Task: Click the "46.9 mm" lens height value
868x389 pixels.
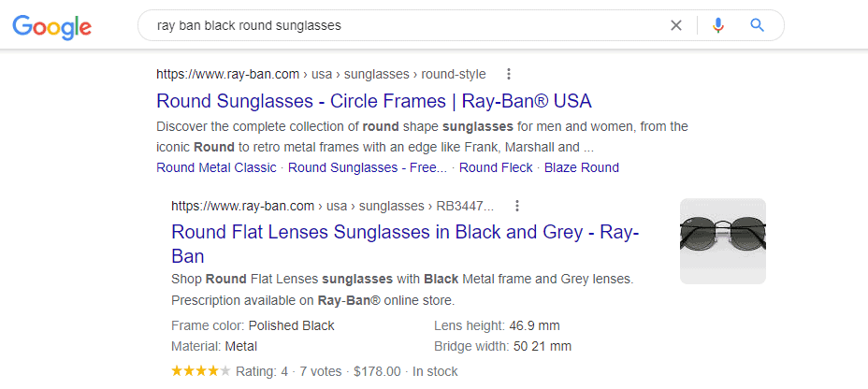Action: tap(534, 325)
